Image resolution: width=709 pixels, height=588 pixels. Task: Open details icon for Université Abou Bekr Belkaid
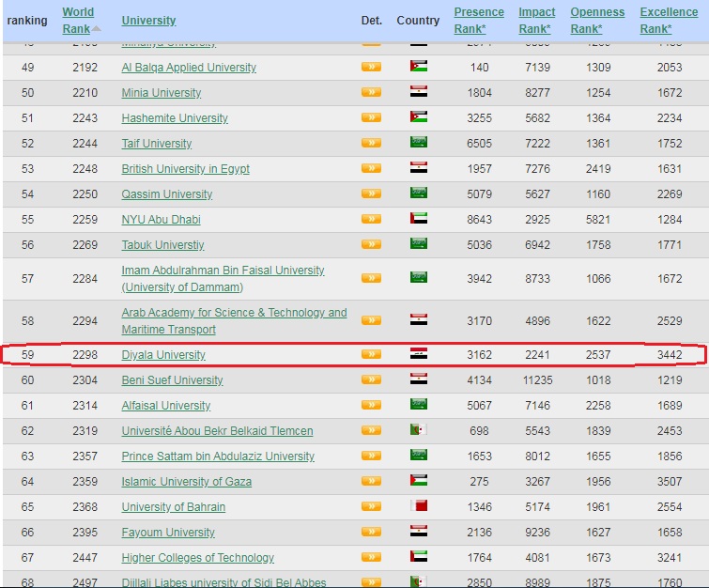coord(371,430)
